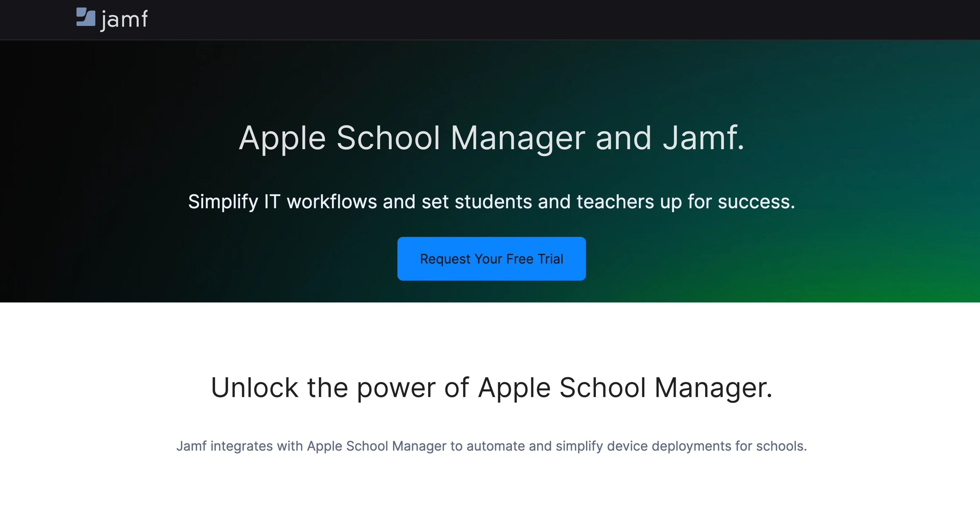Click the word 'teachers' in the subtitle

click(615, 202)
